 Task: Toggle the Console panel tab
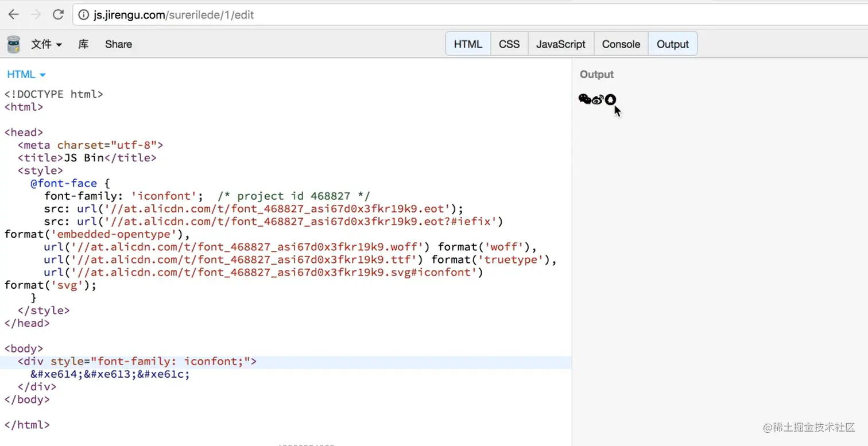(x=621, y=44)
